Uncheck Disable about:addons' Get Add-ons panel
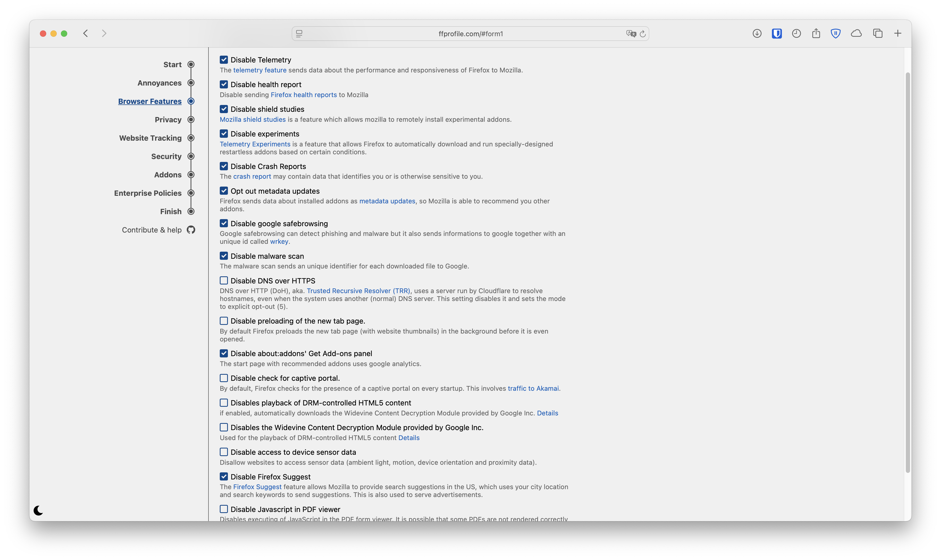Image resolution: width=941 pixels, height=560 pixels. (224, 353)
